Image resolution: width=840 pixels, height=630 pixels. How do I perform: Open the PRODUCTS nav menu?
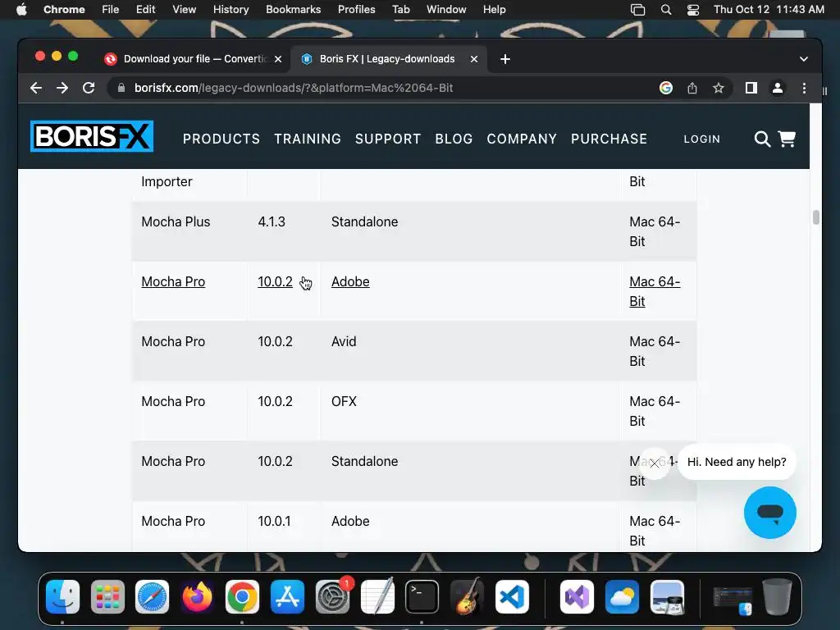click(x=221, y=139)
